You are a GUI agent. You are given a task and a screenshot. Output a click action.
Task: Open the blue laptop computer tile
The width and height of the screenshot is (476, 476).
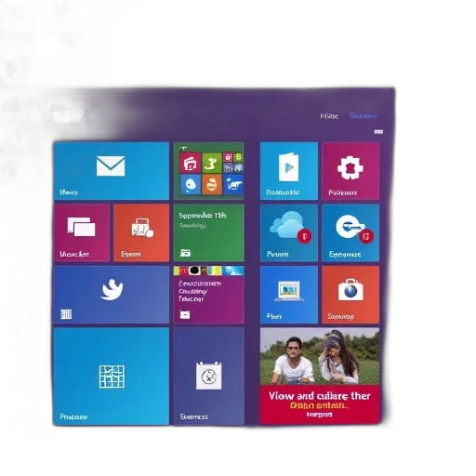(289, 295)
